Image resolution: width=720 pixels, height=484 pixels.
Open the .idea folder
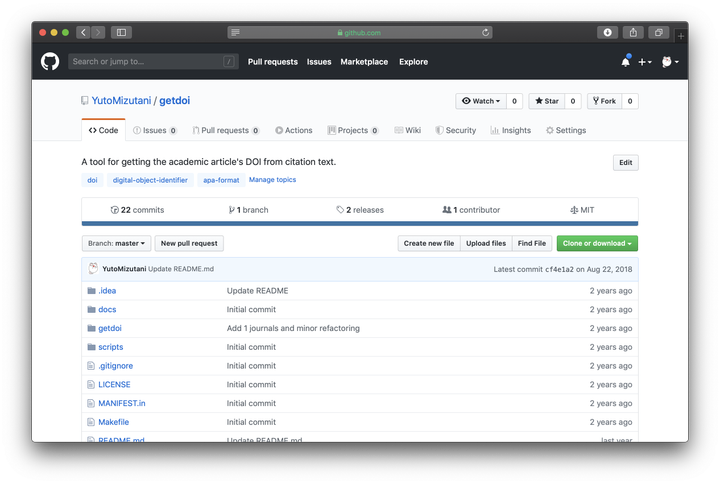tap(107, 291)
